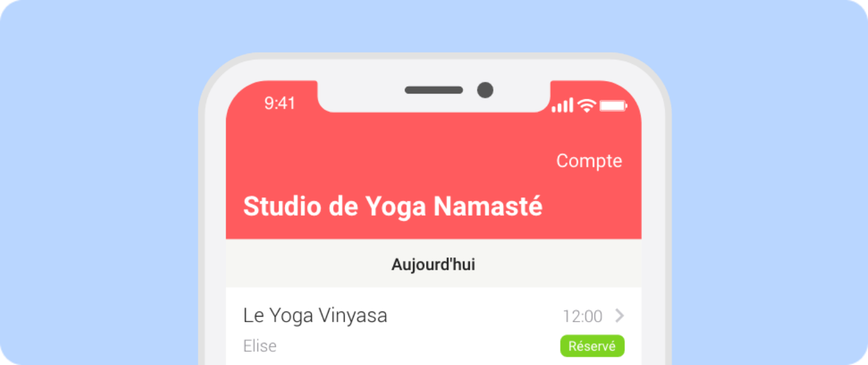Tap the speaker grille in the notch
The width and height of the screenshot is (868, 365).
point(433,90)
